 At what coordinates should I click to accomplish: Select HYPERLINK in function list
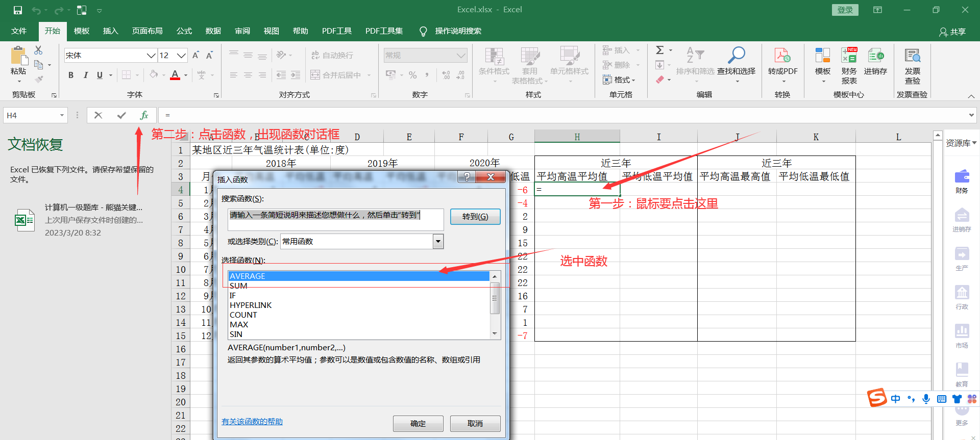pyautogui.click(x=359, y=305)
